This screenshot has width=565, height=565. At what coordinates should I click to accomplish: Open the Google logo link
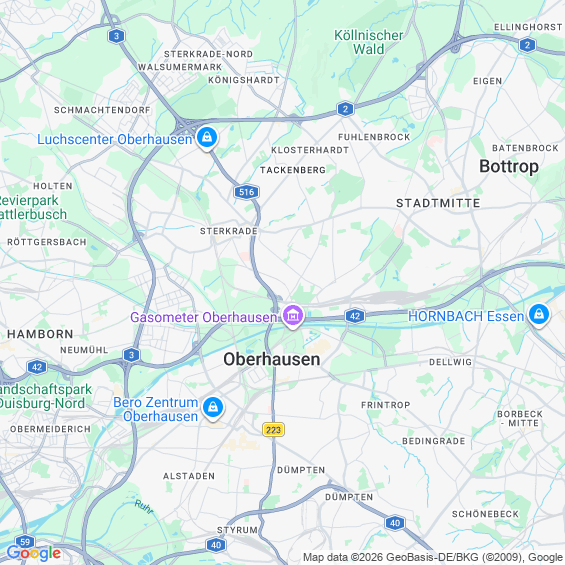point(34,554)
